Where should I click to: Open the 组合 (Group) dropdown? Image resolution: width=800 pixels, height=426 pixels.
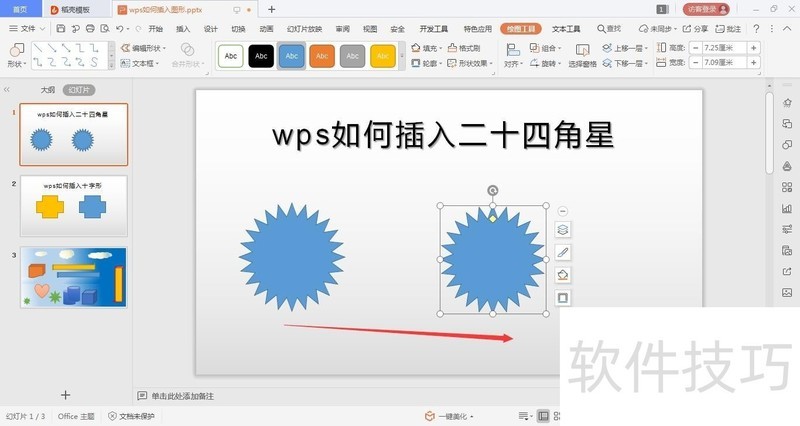point(545,48)
